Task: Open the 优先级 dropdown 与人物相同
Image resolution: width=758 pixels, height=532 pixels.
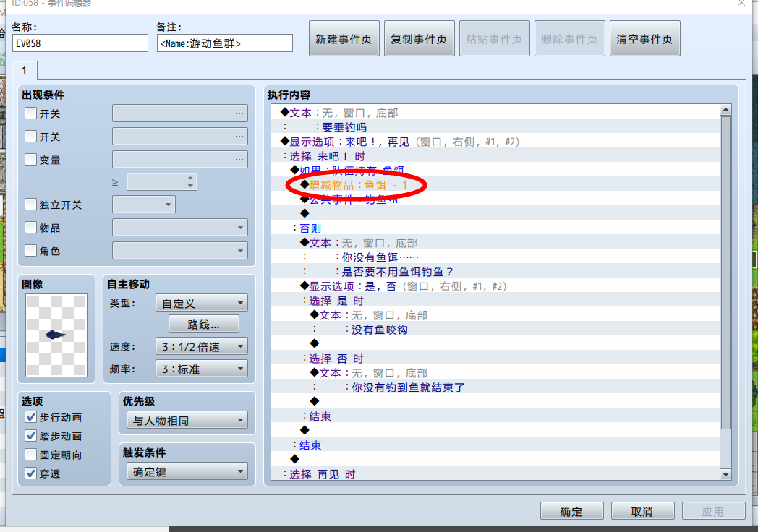Action: pos(187,421)
